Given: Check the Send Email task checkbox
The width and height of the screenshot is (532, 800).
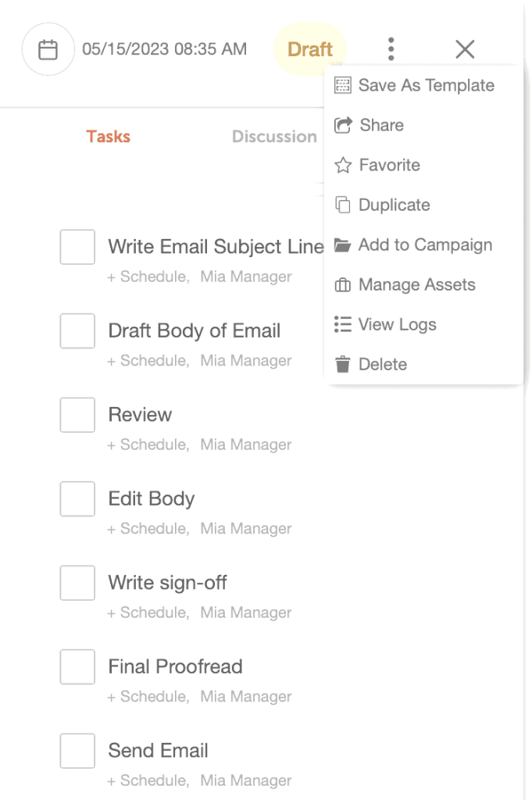Looking at the screenshot, I should pyautogui.click(x=77, y=751).
